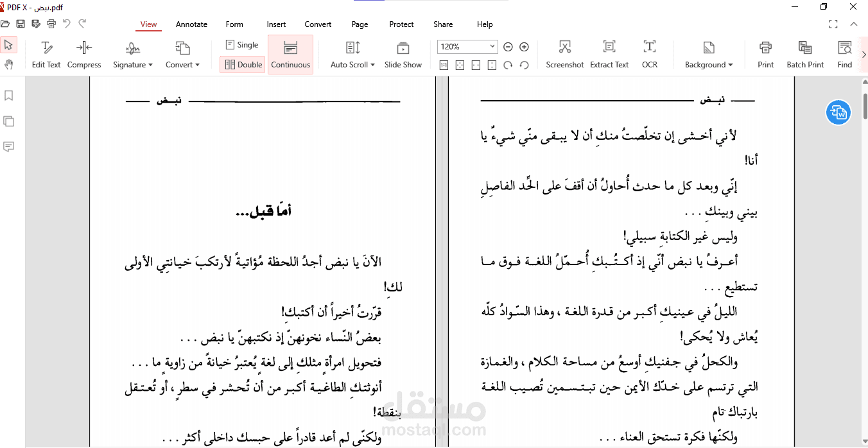Open Batch Print
Image resolution: width=868 pixels, height=448 pixels.
(805, 55)
